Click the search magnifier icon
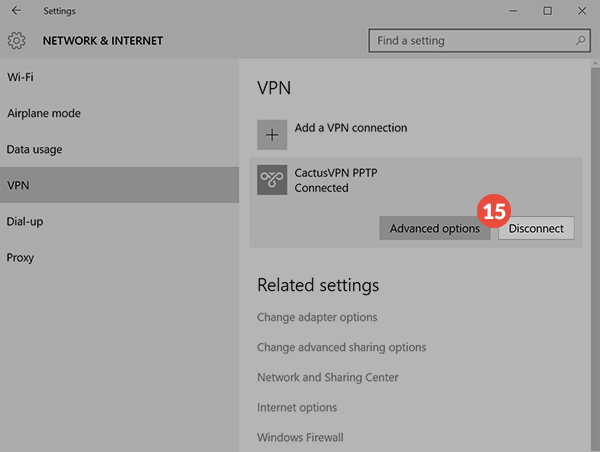The width and height of the screenshot is (600, 452). (x=580, y=40)
